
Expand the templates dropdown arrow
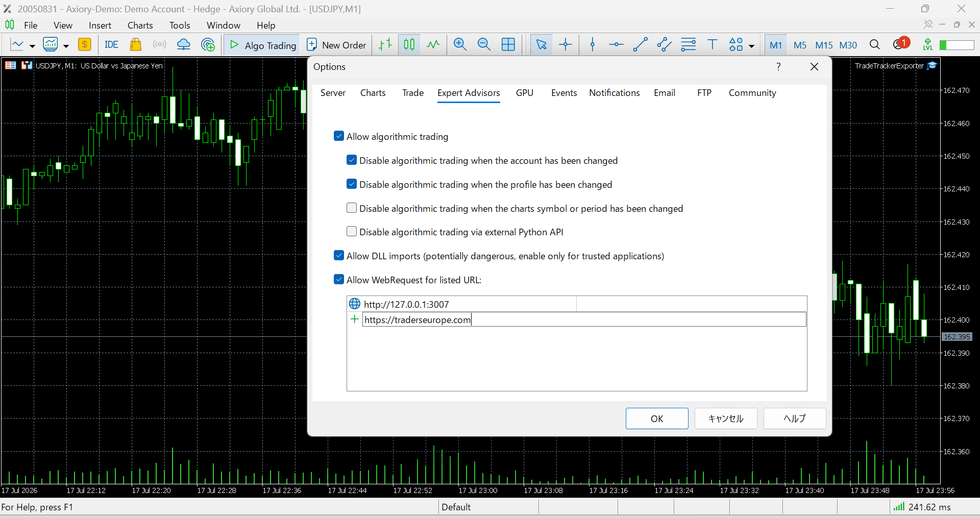pyautogui.click(x=66, y=46)
